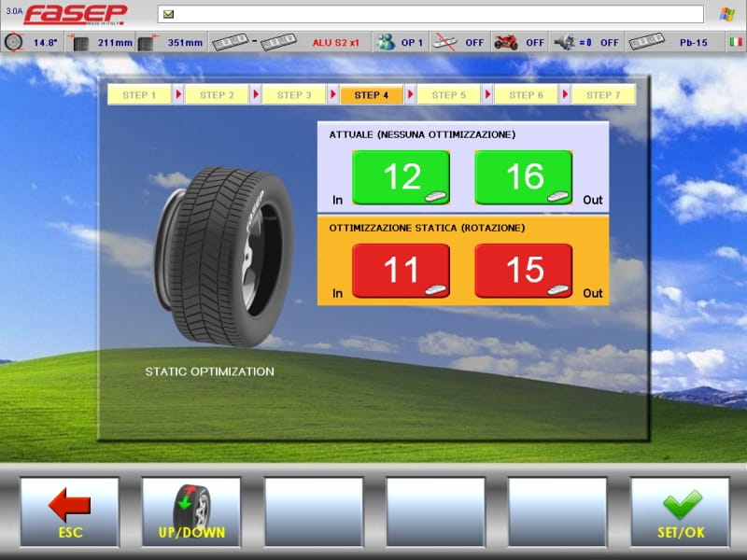This screenshot has height=560, width=747.
Task: Select the green 12 inner weight value
Action: (x=401, y=177)
